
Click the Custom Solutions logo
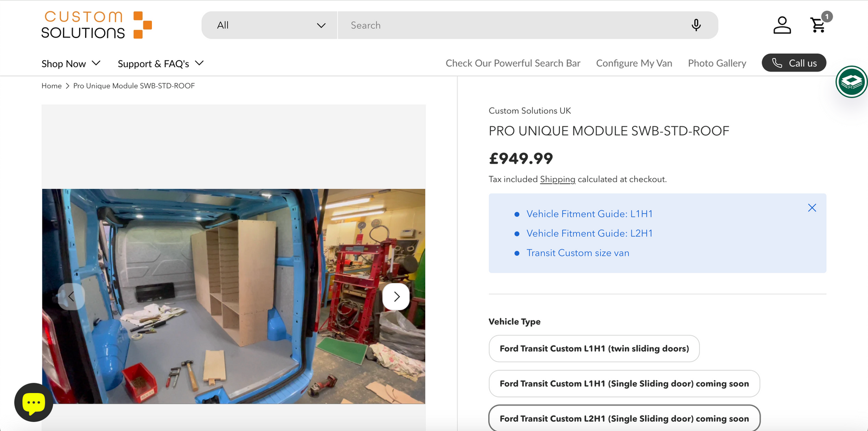click(x=97, y=25)
